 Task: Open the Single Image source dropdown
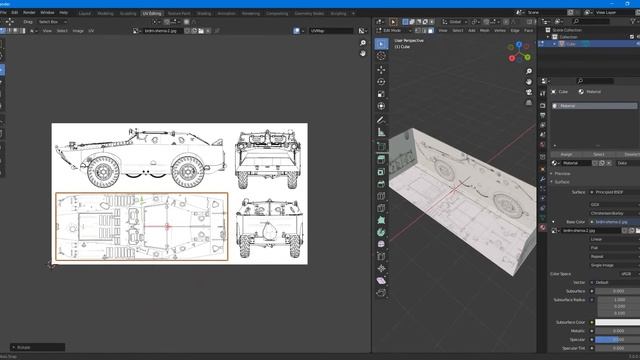[614, 265]
